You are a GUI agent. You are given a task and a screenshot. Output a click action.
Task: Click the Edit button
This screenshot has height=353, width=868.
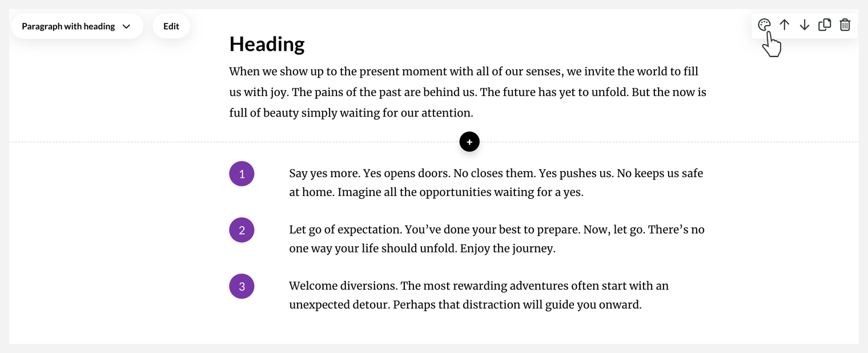(171, 26)
